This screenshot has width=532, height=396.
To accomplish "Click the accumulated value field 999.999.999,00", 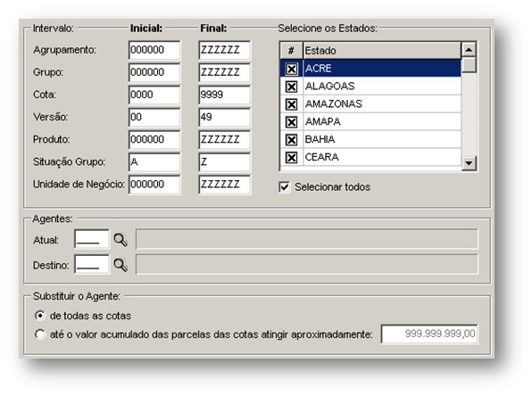I will click(x=429, y=334).
